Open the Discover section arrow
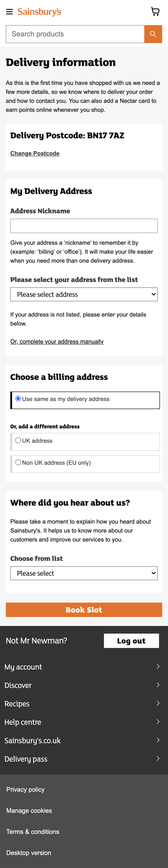Viewport: 168px width, 868px height. 84,685
